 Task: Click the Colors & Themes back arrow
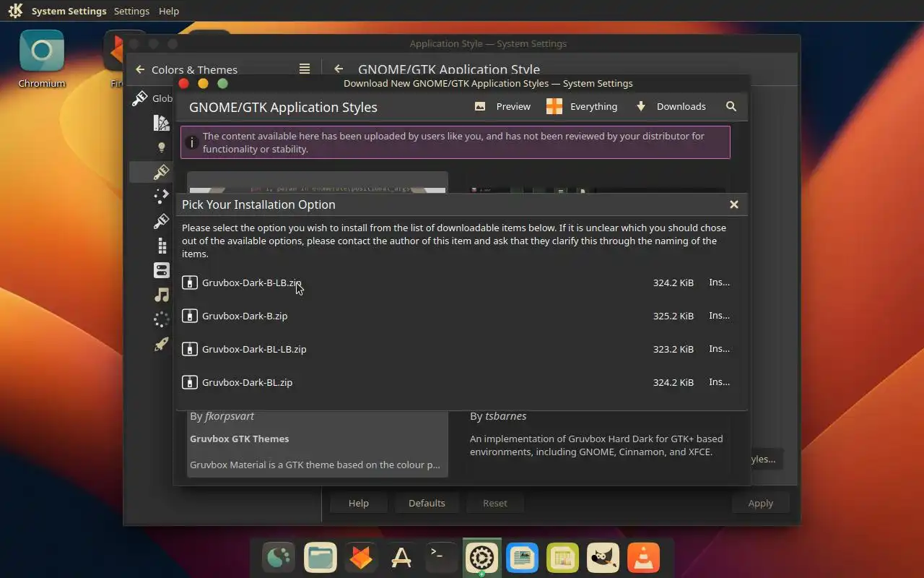coord(140,69)
